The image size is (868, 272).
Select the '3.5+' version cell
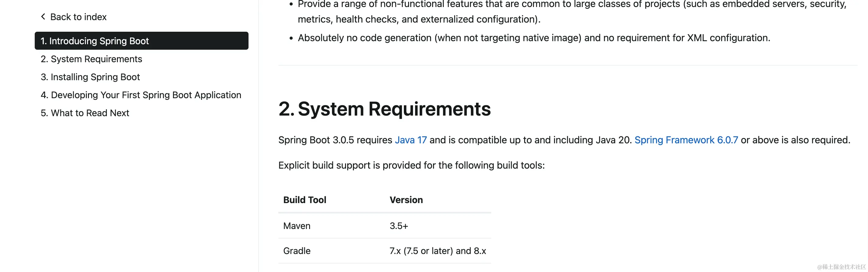[399, 226]
